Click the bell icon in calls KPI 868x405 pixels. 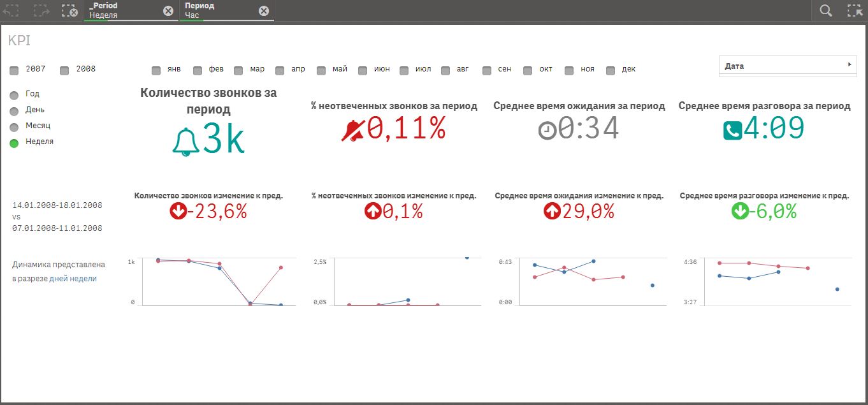(185, 142)
